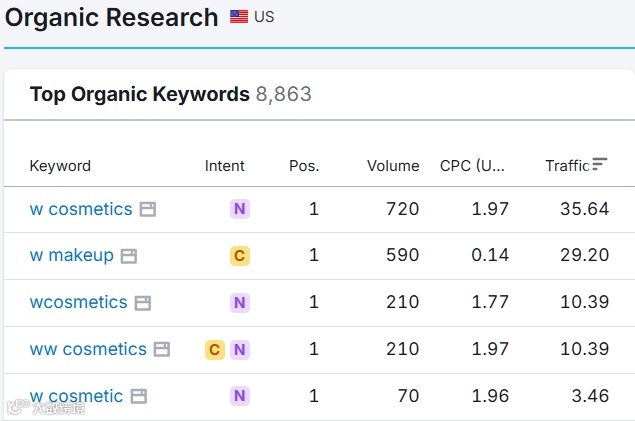This screenshot has width=635, height=421.
Task: Sort table by Volume column header
Action: click(393, 166)
